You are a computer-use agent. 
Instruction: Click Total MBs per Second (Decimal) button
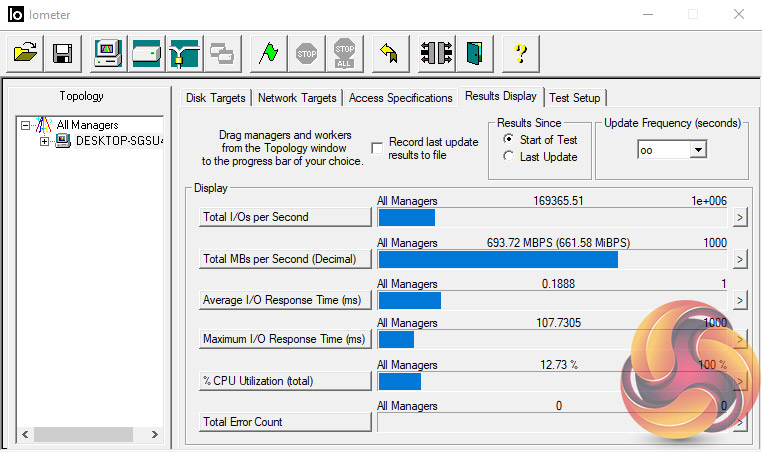pos(285,259)
